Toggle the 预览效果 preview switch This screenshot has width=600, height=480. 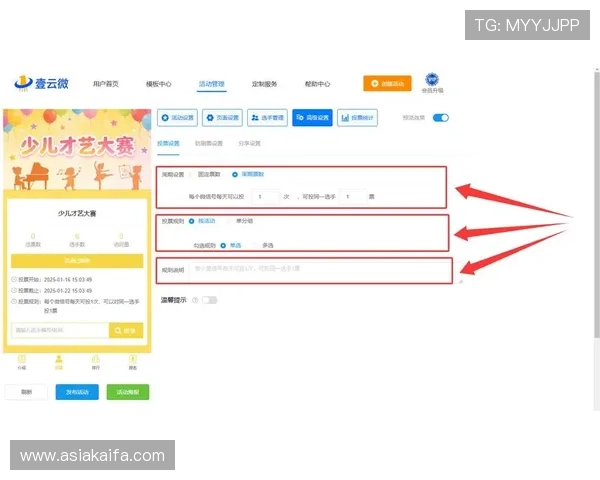coord(440,118)
